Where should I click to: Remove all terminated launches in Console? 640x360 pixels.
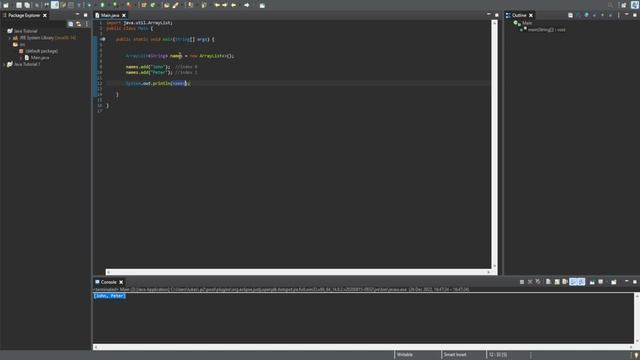pos(538,282)
